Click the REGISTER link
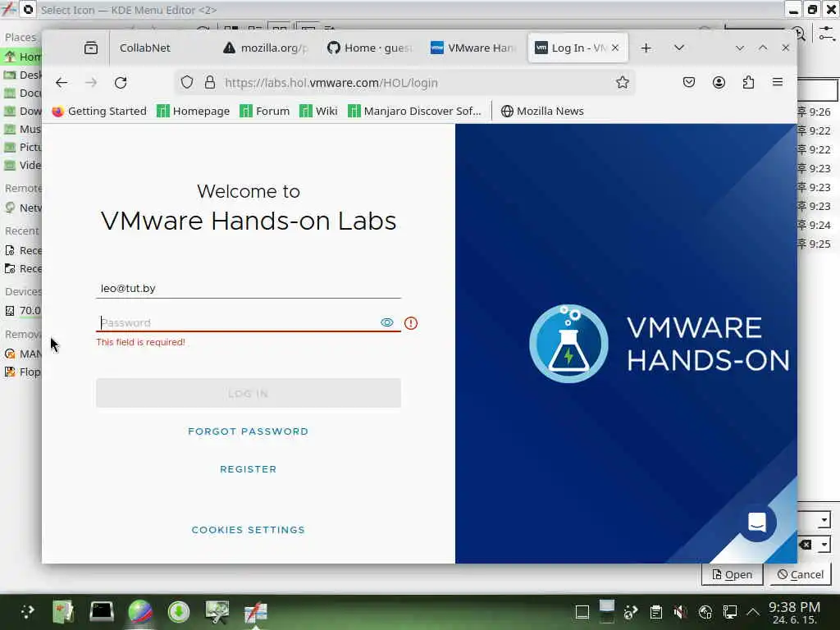The width and height of the screenshot is (840, 630). pyautogui.click(x=248, y=468)
